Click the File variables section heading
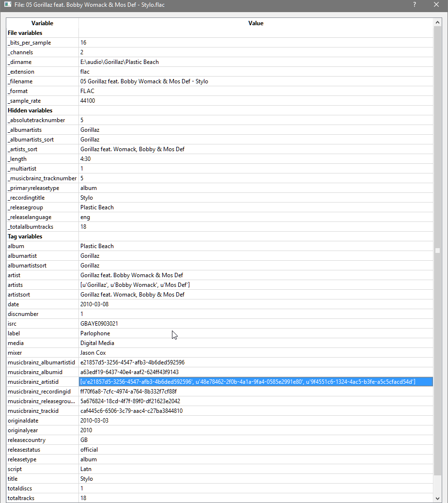This screenshot has width=448, height=503. click(25, 33)
